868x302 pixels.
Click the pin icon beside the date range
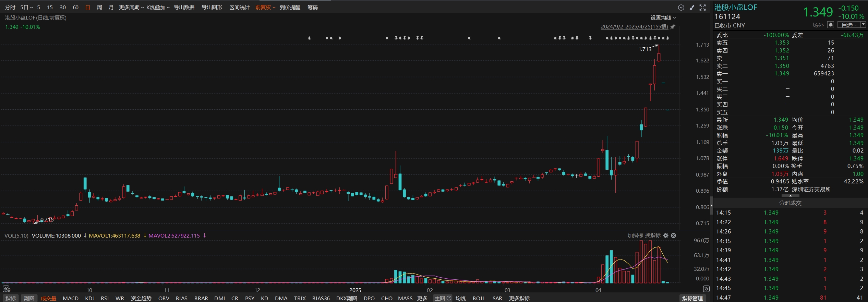(x=673, y=27)
